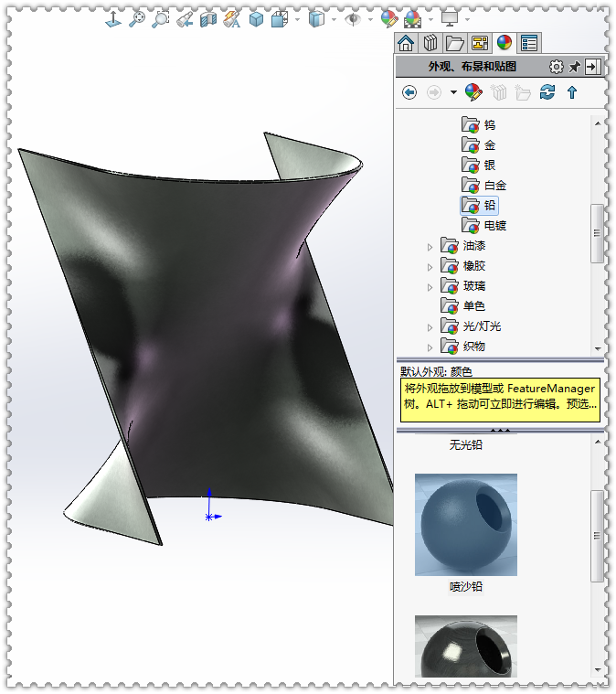The width and height of the screenshot is (616, 694).
Task: Click the Zoom to Fit icon
Action: point(137,18)
